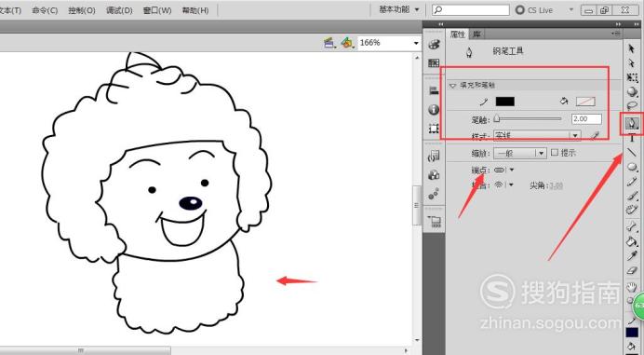Open the Project panel icon
Screen dimensions: 644x355
click(434, 222)
